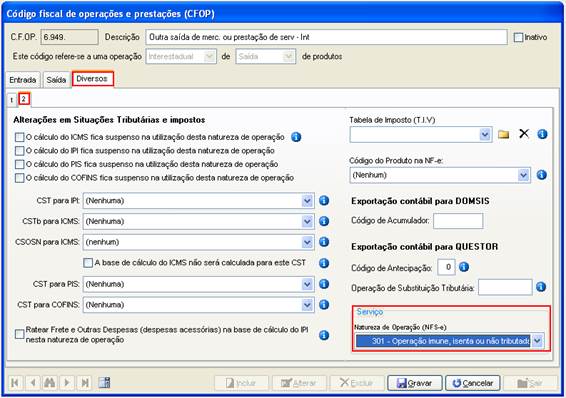Click info icon for Tabela de Imposto (T.I.V)
Image resolution: width=566 pixels, height=398 pixels.
[x=542, y=134]
